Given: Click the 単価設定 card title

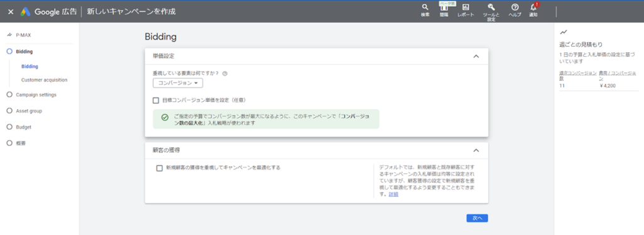Looking at the screenshot, I should point(164,56).
